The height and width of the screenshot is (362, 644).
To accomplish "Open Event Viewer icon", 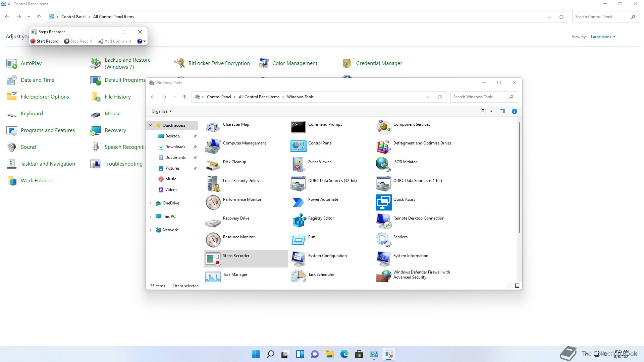I will tap(298, 165).
